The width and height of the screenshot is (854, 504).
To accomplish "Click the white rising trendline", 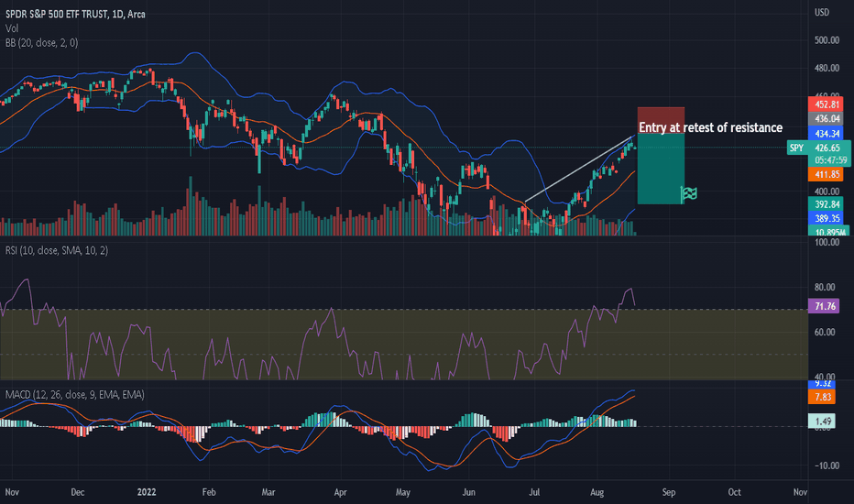I will [578, 169].
